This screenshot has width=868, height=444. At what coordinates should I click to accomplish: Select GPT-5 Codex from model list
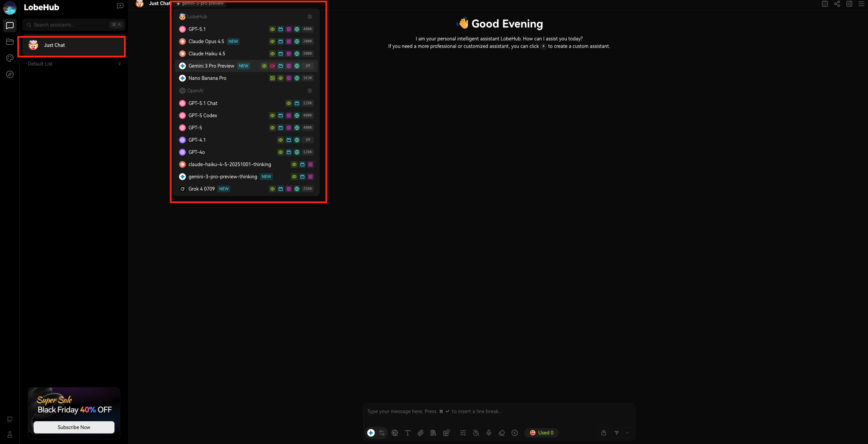[x=203, y=116]
